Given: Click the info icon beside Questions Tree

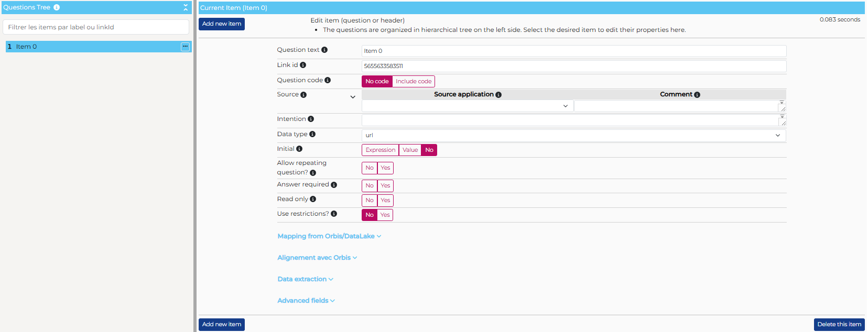Looking at the screenshot, I should click(x=57, y=7).
